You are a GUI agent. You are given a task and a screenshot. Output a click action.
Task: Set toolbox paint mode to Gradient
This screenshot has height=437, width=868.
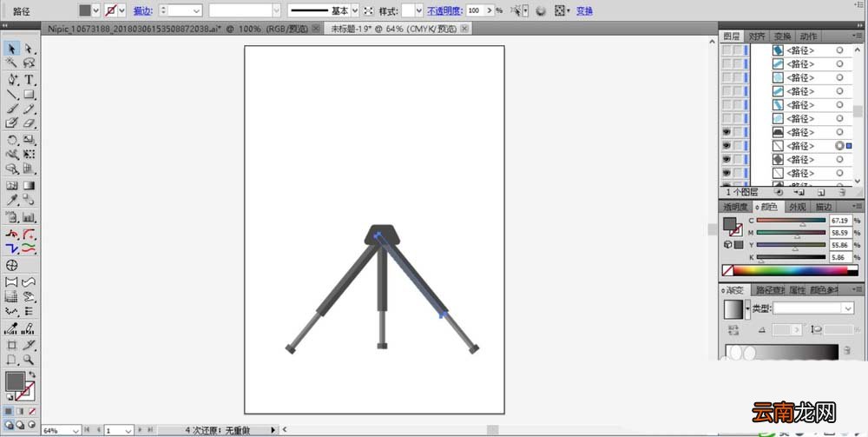[x=21, y=412]
